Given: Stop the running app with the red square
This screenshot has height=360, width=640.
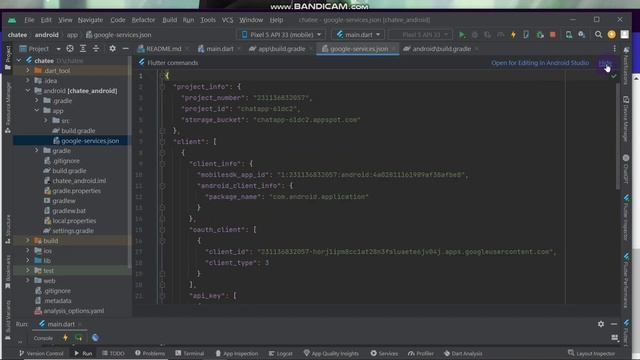Looking at the screenshot, I should 553,35.
